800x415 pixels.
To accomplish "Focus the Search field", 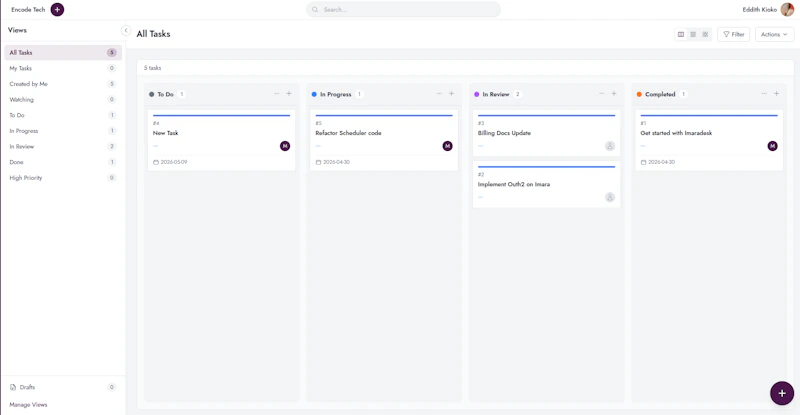I will tap(403, 10).
